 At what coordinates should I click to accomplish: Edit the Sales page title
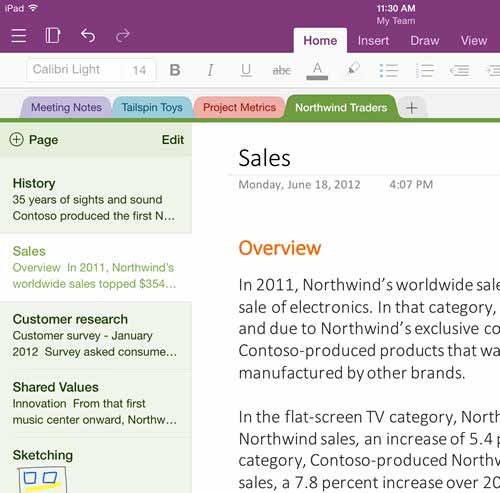264,158
